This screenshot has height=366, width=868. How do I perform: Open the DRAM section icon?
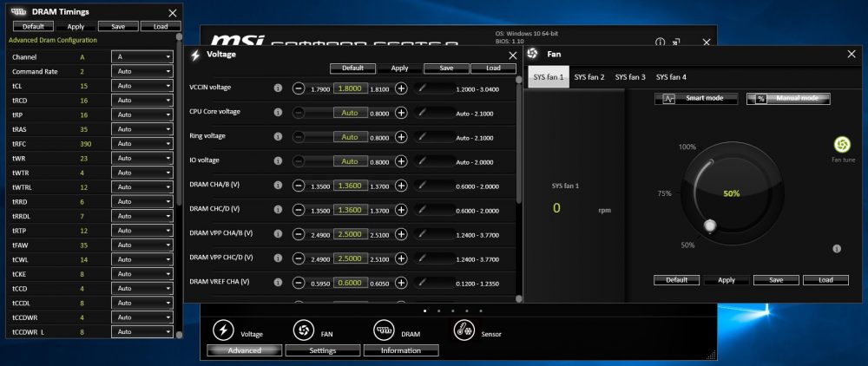coord(383,330)
